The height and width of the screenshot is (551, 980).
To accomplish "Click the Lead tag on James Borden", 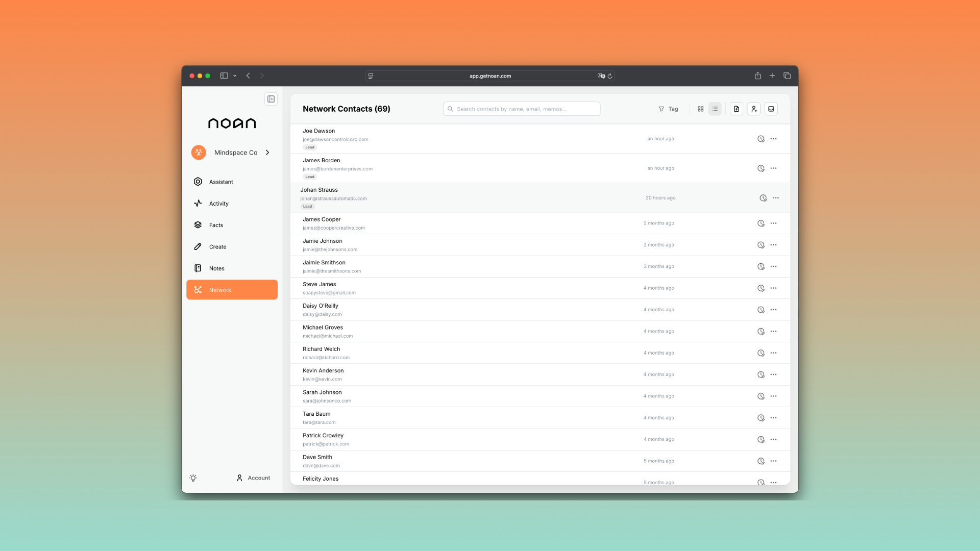I will coord(310,177).
